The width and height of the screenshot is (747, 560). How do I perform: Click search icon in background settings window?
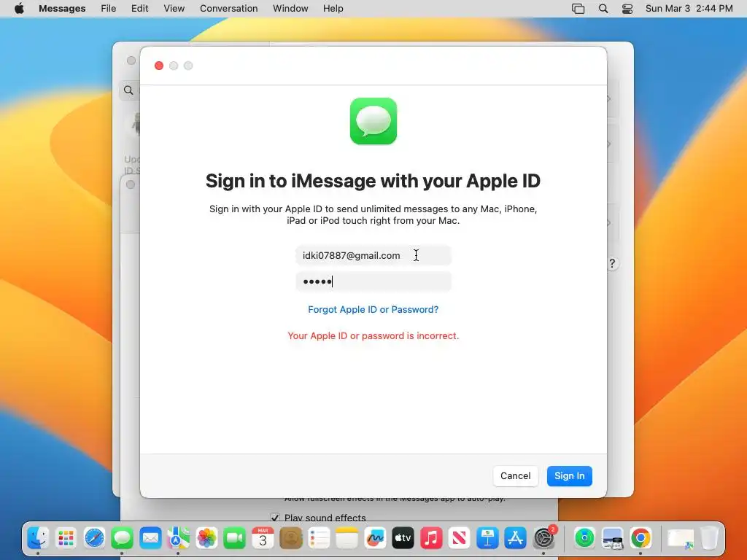[128, 90]
